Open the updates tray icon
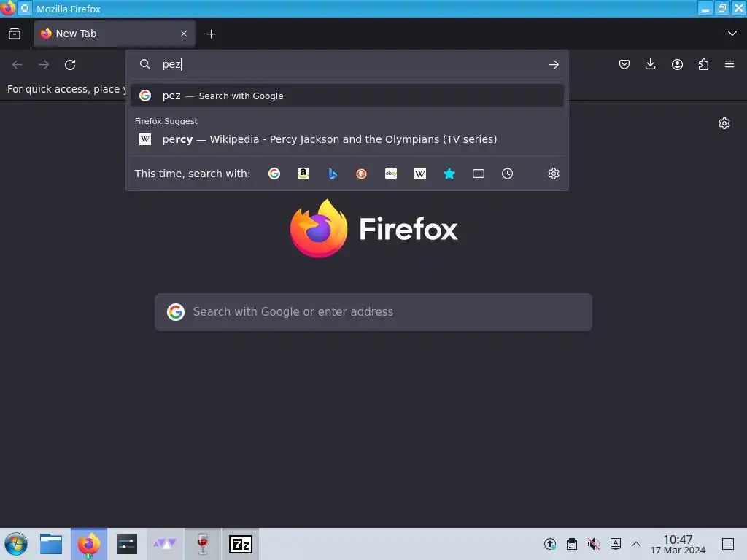The width and height of the screenshot is (747, 560). pos(550,544)
